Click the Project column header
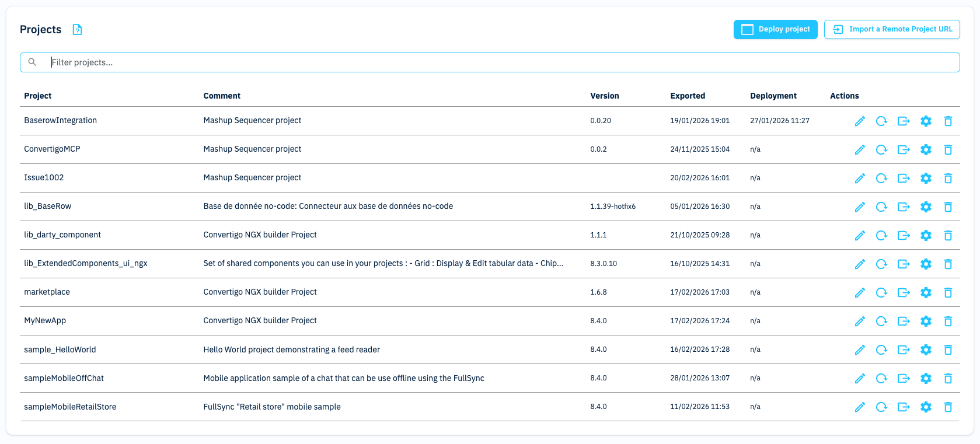Image resolution: width=980 pixels, height=444 pixels. point(38,96)
